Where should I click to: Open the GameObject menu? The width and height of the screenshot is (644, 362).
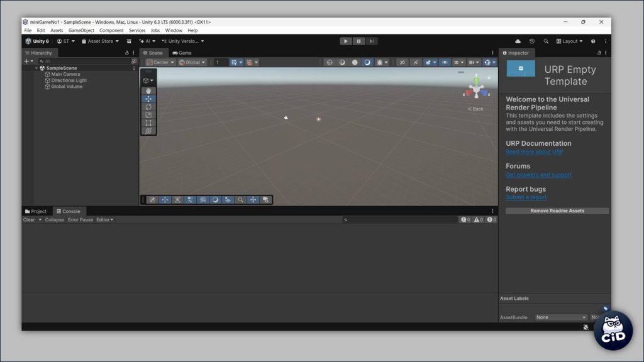pyautogui.click(x=81, y=30)
